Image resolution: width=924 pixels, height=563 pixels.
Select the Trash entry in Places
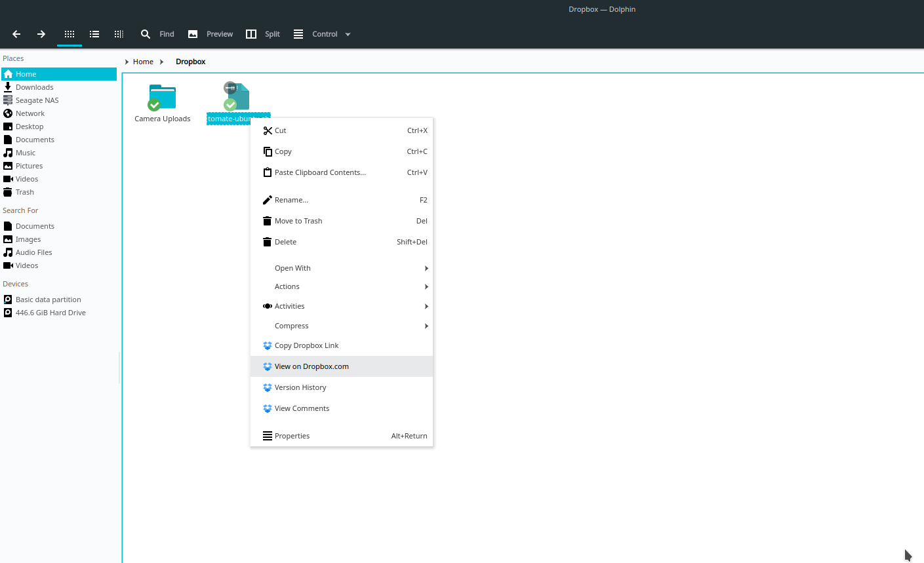[24, 191]
